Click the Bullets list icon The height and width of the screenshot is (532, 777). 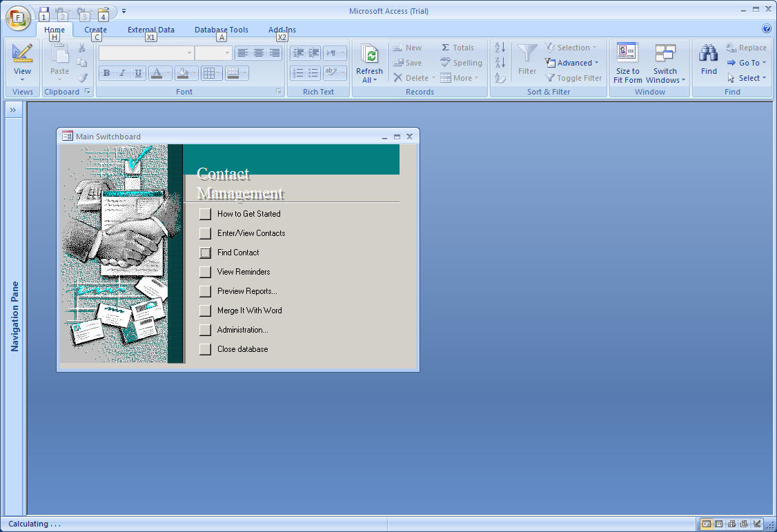(x=314, y=73)
